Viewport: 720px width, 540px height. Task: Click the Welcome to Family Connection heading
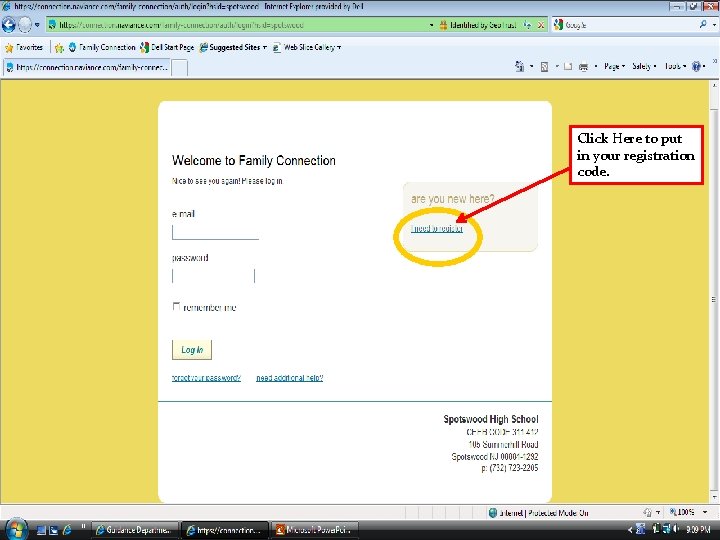pyautogui.click(x=253, y=161)
